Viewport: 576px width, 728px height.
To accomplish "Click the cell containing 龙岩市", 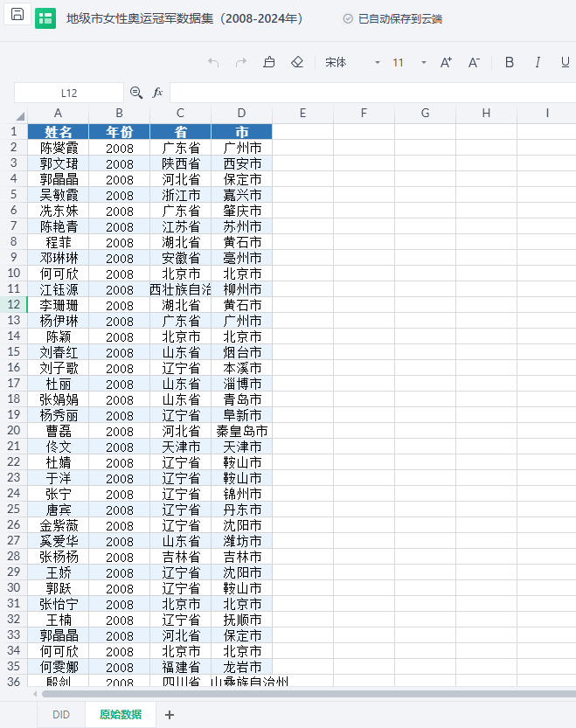I will pyautogui.click(x=241, y=667).
